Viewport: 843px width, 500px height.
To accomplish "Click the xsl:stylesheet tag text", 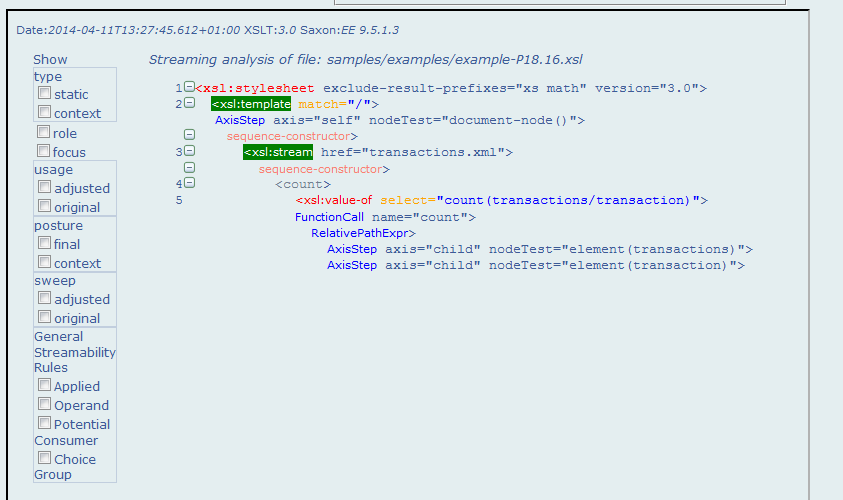I will tap(255, 88).
